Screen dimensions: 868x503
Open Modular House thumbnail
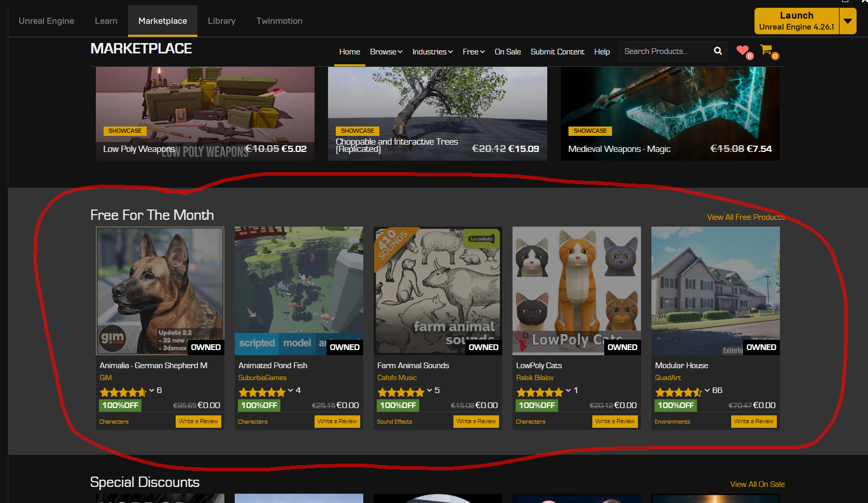click(716, 291)
